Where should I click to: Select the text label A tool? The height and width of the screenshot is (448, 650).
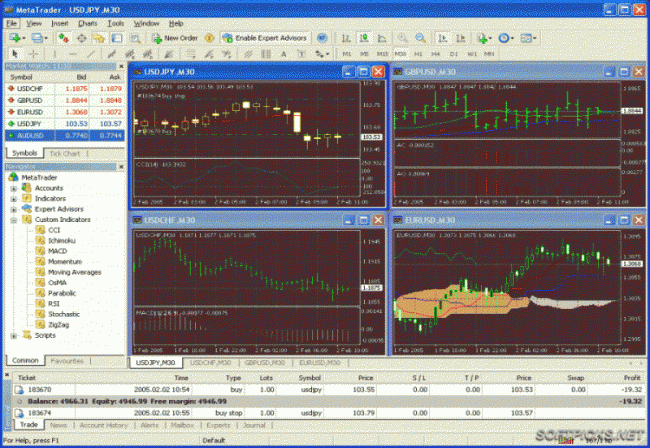point(284,54)
